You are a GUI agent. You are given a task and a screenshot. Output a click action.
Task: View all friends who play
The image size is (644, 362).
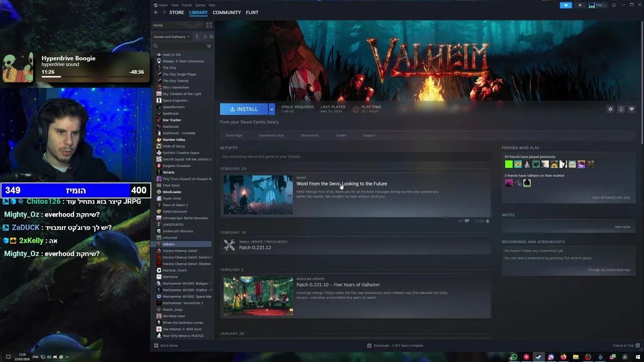[x=611, y=198]
